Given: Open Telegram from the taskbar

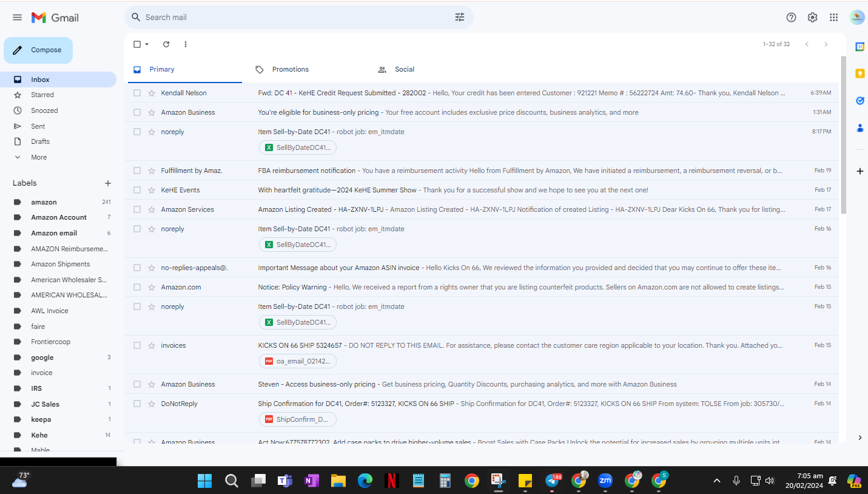Looking at the screenshot, I should click(552, 481).
